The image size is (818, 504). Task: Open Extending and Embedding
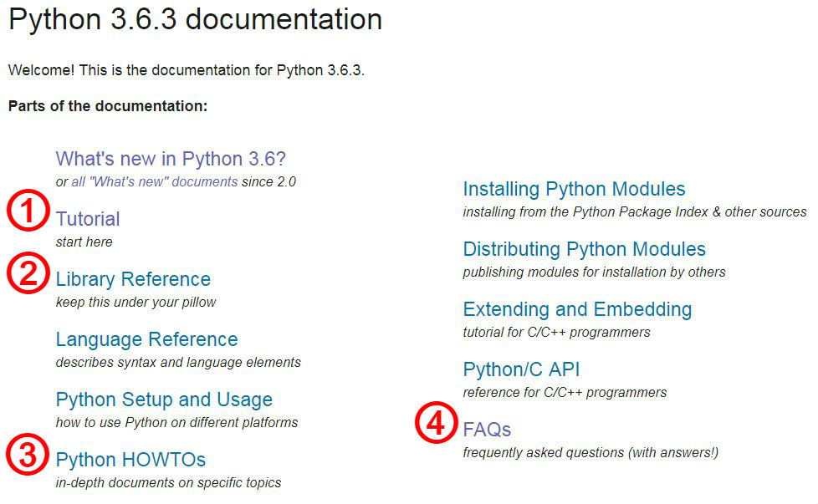click(x=577, y=309)
